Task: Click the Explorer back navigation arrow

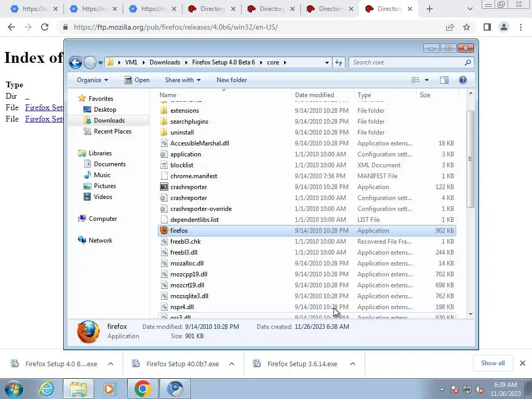Action: (75, 62)
